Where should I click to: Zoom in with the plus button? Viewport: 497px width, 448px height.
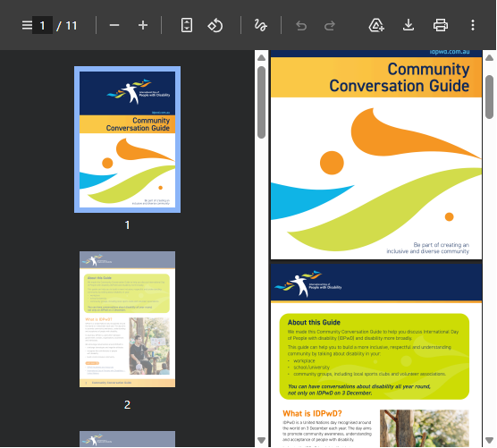pyautogui.click(x=143, y=25)
